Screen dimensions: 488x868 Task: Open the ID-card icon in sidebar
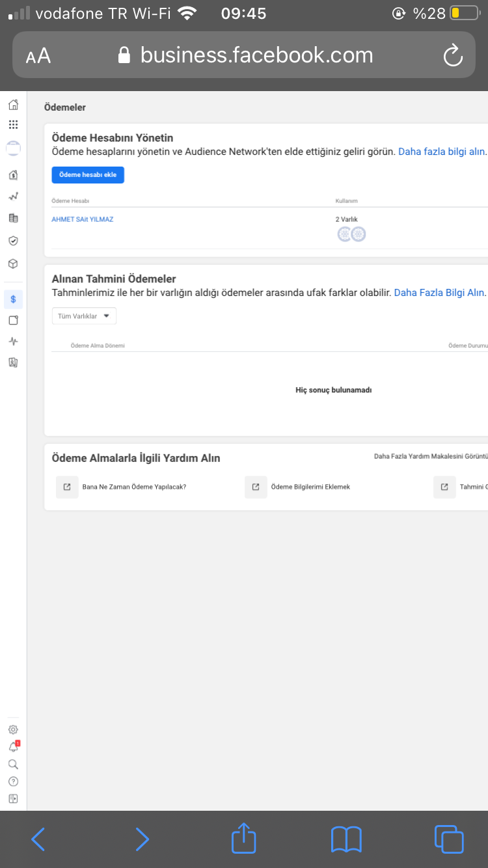click(13, 362)
